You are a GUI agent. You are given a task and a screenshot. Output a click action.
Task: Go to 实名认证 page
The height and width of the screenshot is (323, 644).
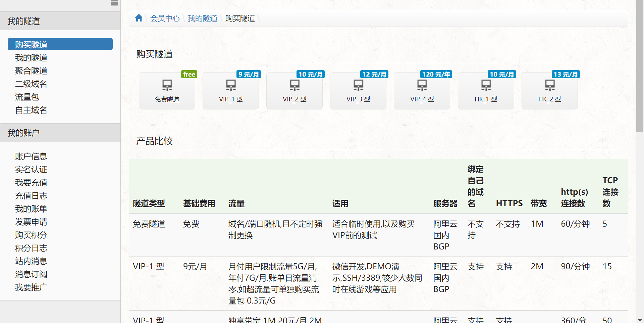[31, 170]
